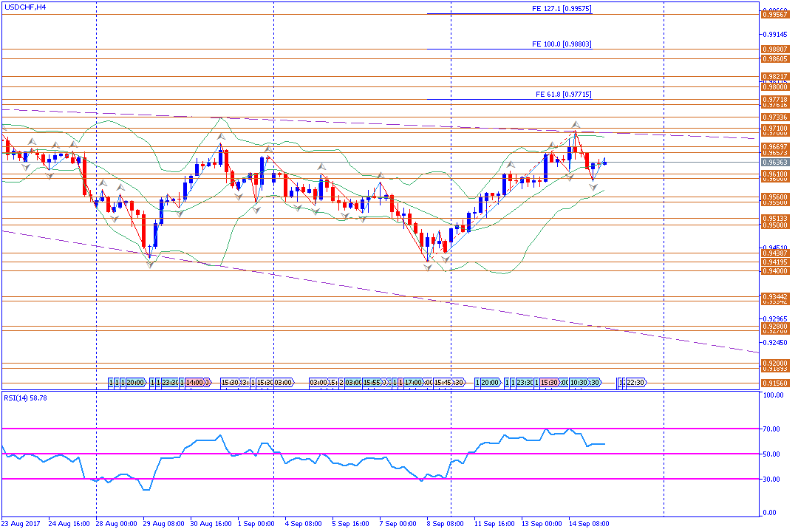Click the 0.98000 price level tag
The image size is (798, 532).
tap(775, 87)
